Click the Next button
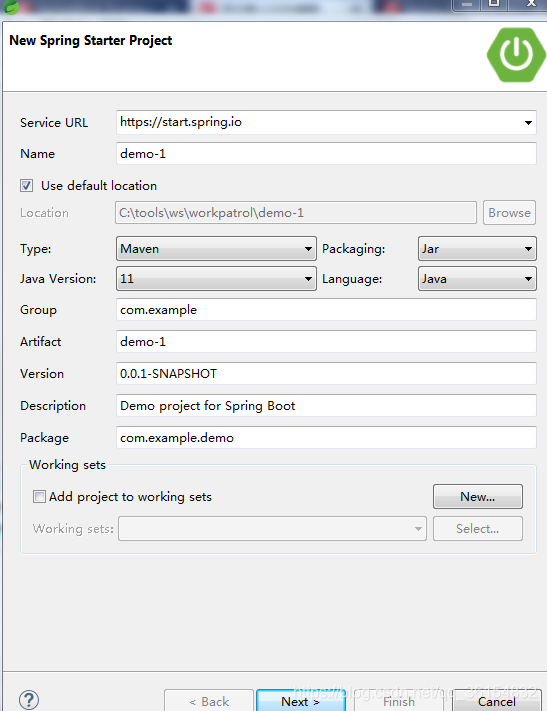Screen dimensions: 547x711 [x=301, y=701]
